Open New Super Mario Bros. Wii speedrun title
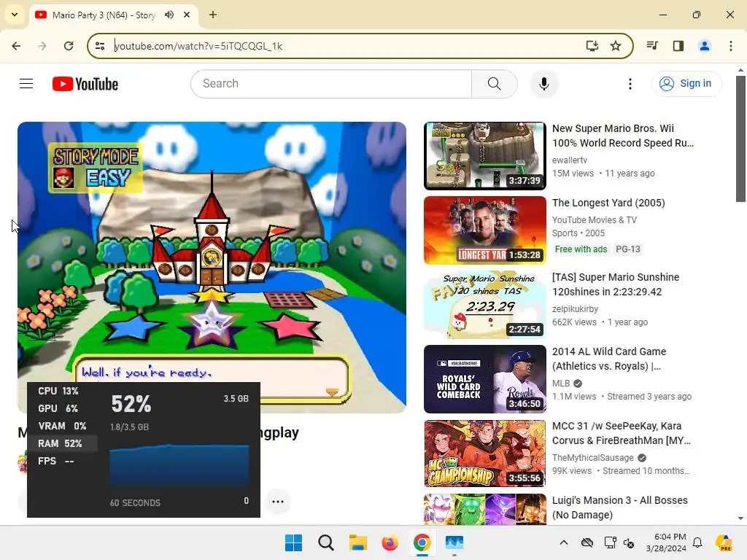The width and height of the screenshot is (747, 560). click(x=623, y=136)
